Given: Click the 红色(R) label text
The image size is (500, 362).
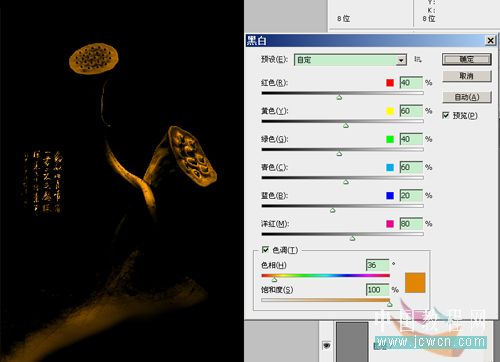Looking at the screenshot, I should [x=274, y=83].
